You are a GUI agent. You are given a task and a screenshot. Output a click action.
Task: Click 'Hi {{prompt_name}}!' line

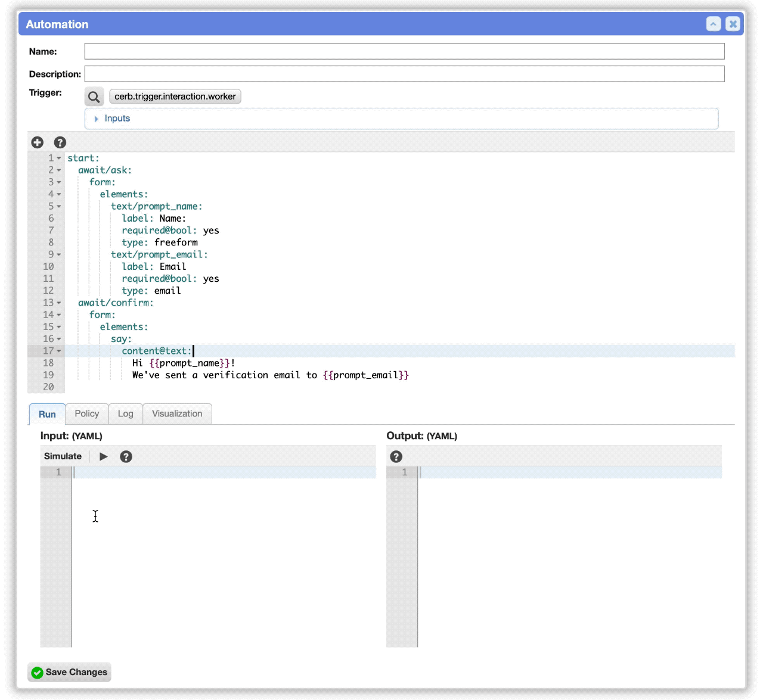184,363
